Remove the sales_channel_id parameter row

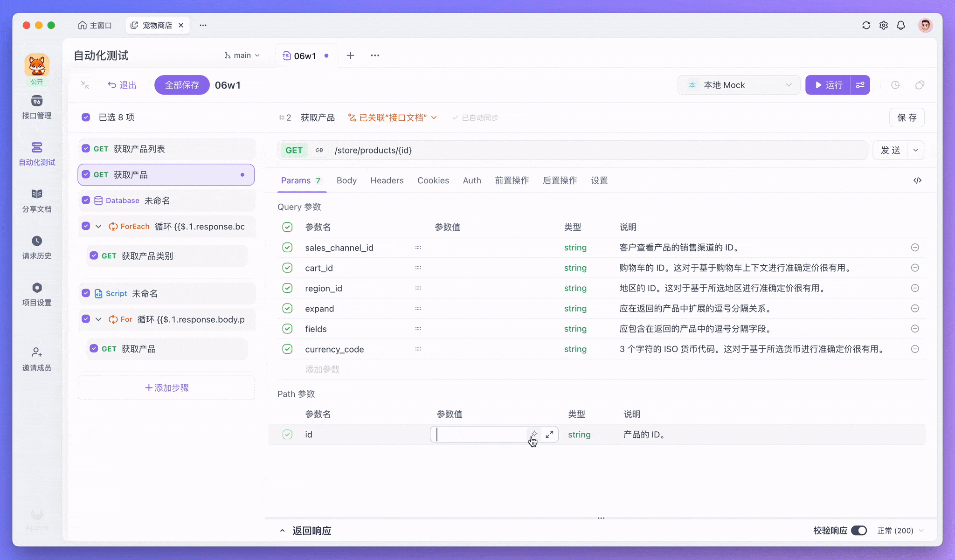coord(915,248)
